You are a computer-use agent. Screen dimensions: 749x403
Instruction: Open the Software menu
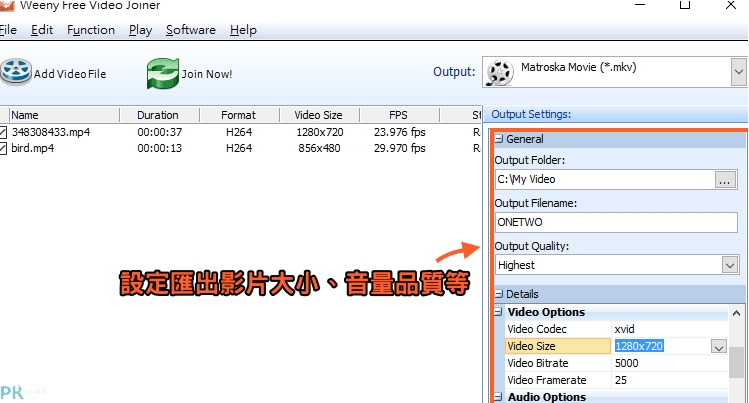click(191, 30)
